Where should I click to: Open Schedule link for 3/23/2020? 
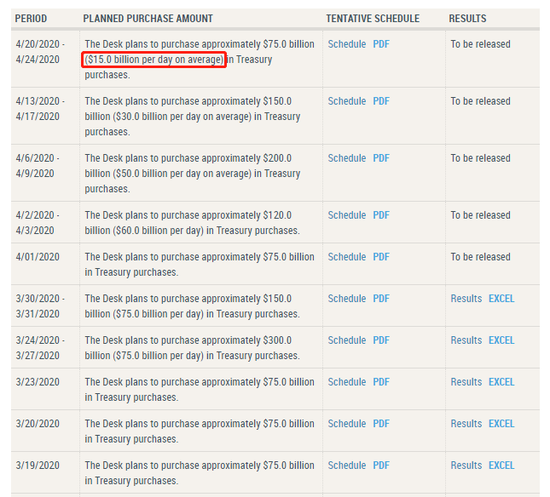(x=347, y=382)
